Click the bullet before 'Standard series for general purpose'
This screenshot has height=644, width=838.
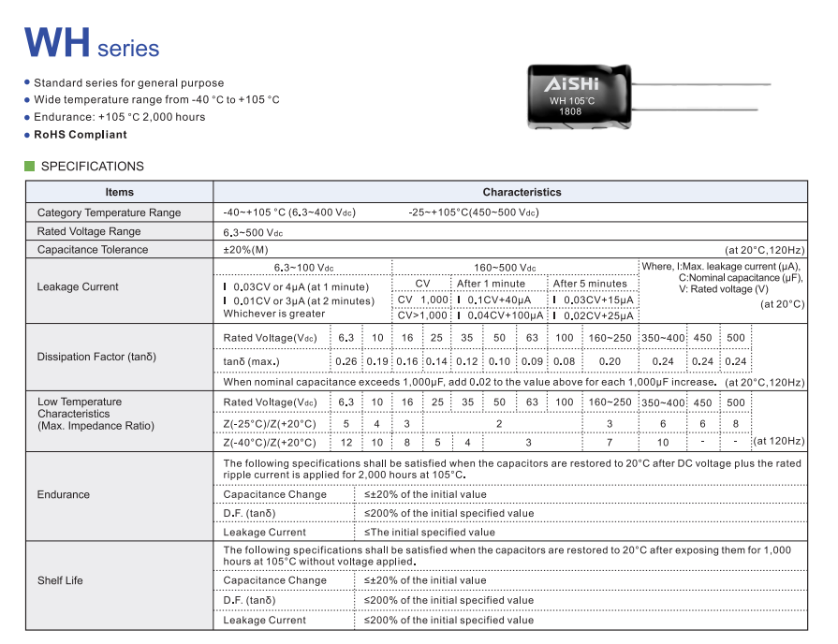[27, 83]
